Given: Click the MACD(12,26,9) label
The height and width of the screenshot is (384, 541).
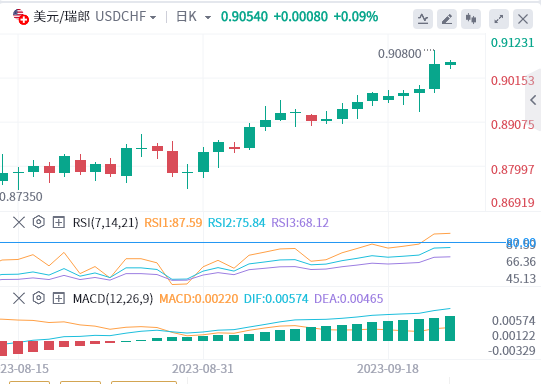Looking at the screenshot, I should [113, 298].
